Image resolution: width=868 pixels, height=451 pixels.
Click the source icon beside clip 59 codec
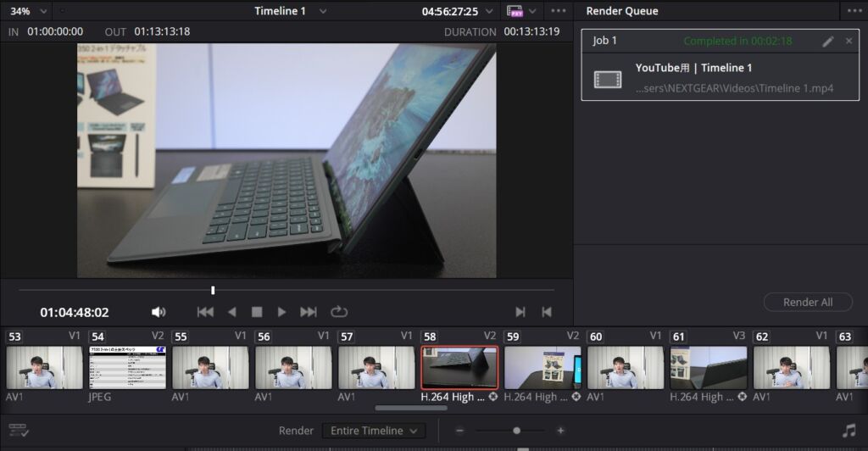pyautogui.click(x=576, y=397)
